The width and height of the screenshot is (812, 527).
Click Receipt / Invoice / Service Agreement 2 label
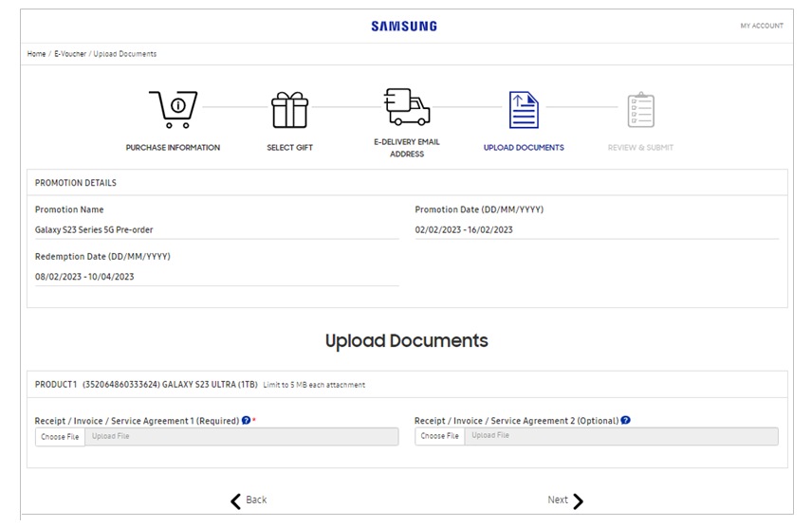click(516, 421)
